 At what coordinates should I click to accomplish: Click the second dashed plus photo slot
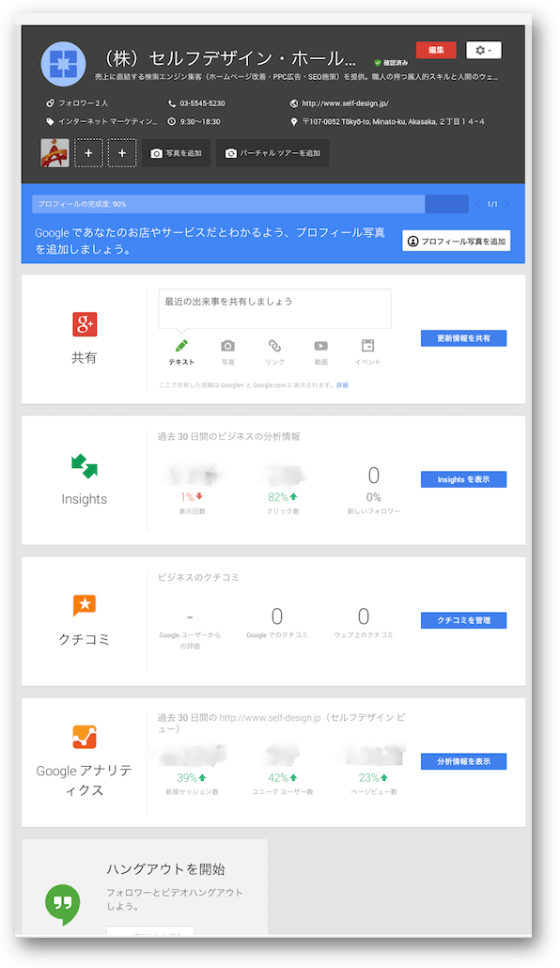pyautogui.click(x=121, y=152)
